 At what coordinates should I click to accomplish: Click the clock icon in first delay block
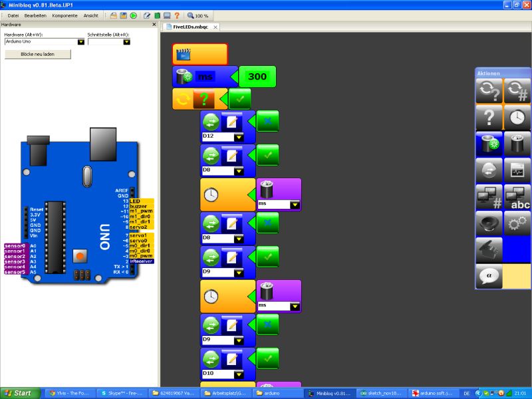click(211, 195)
